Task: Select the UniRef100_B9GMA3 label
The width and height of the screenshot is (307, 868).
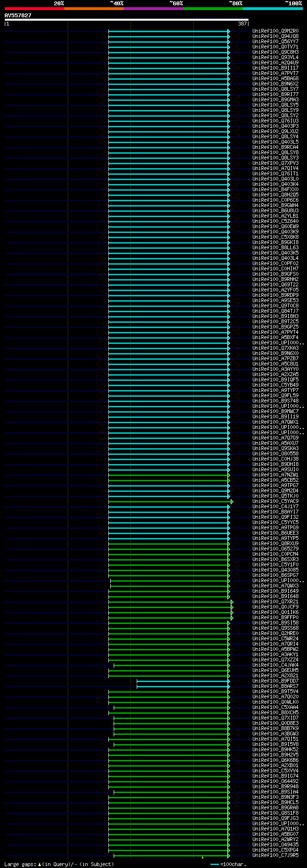Action: [x=275, y=100]
